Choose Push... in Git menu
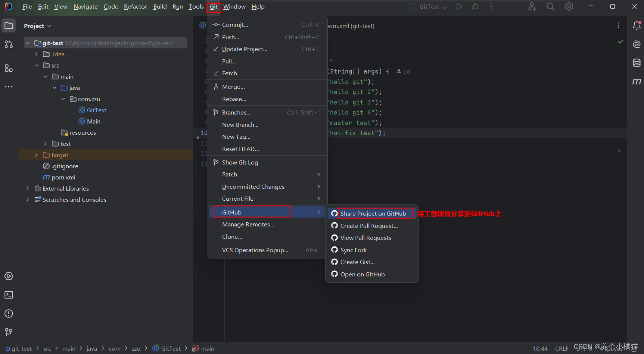Viewport: 644px width, 354px height. click(267, 37)
